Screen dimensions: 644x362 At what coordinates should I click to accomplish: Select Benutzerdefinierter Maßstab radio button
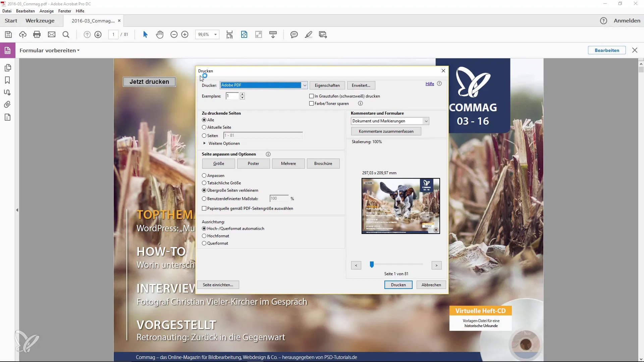(x=204, y=199)
